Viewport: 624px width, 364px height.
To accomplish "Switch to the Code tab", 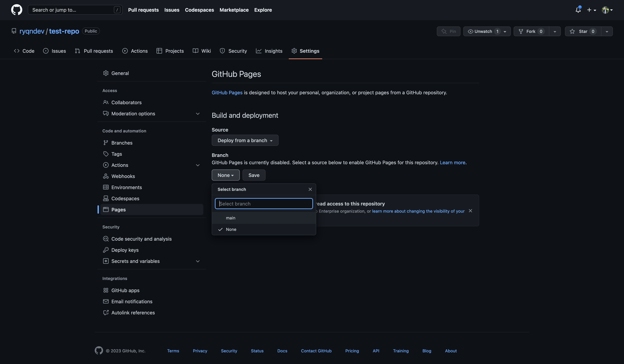I will [x=24, y=51].
